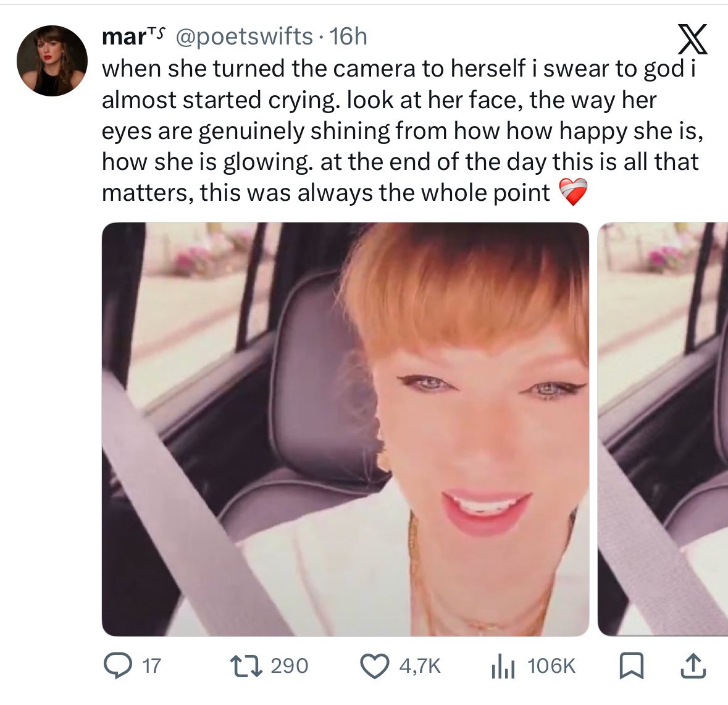Bookmark this post
The width and height of the screenshot is (728, 705).
[632, 666]
